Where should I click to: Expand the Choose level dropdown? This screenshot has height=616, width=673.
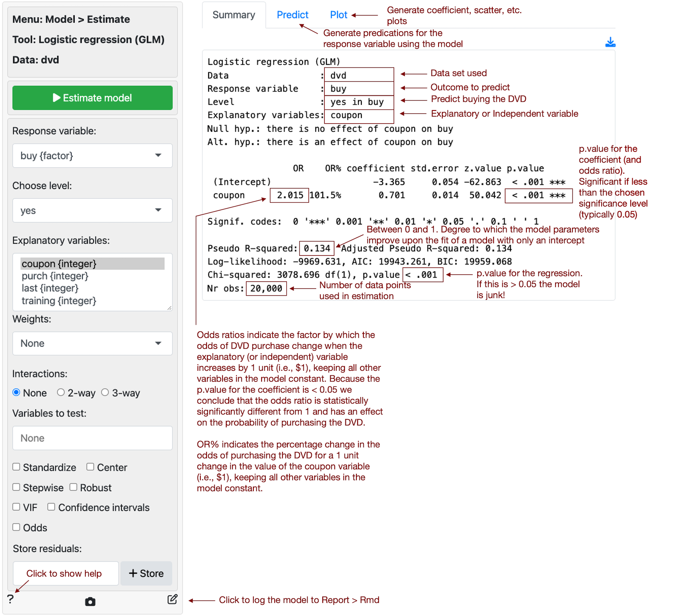(92, 210)
